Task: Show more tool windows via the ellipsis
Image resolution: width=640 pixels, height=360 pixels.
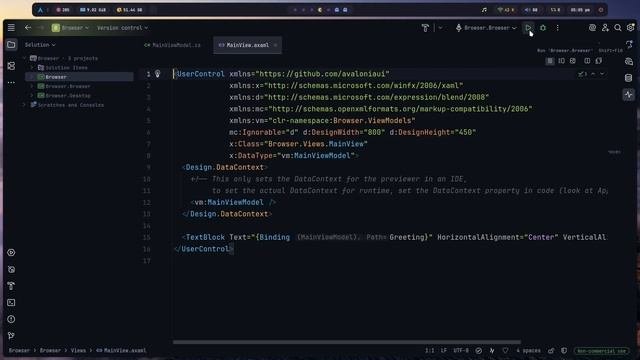Action: coord(11,82)
